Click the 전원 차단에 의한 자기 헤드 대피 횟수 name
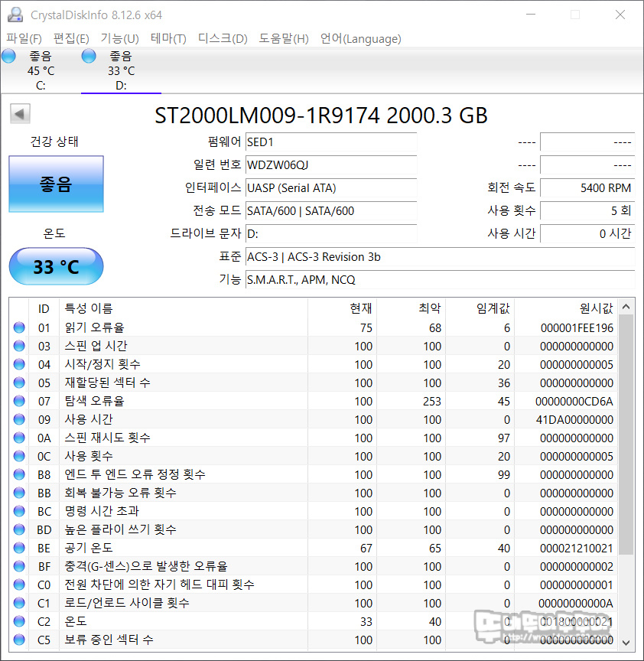 pyautogui.click(x=159, y=584)
